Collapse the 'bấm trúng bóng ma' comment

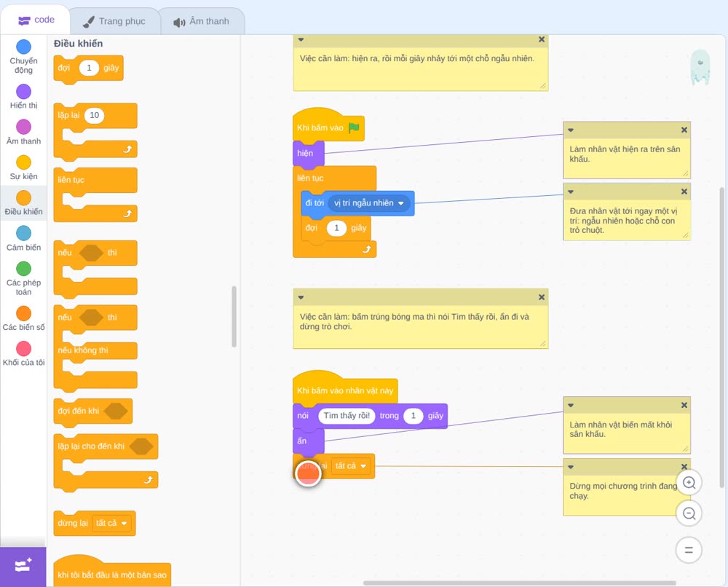[x=301, y=297]
